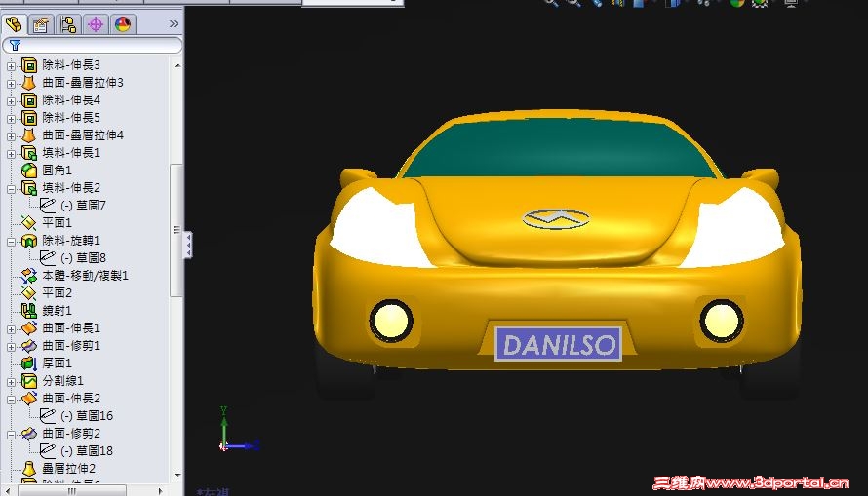Screen dimensions: 868x496
Task: Select the split line icon of 分割線1
Action: pos(29,380)
